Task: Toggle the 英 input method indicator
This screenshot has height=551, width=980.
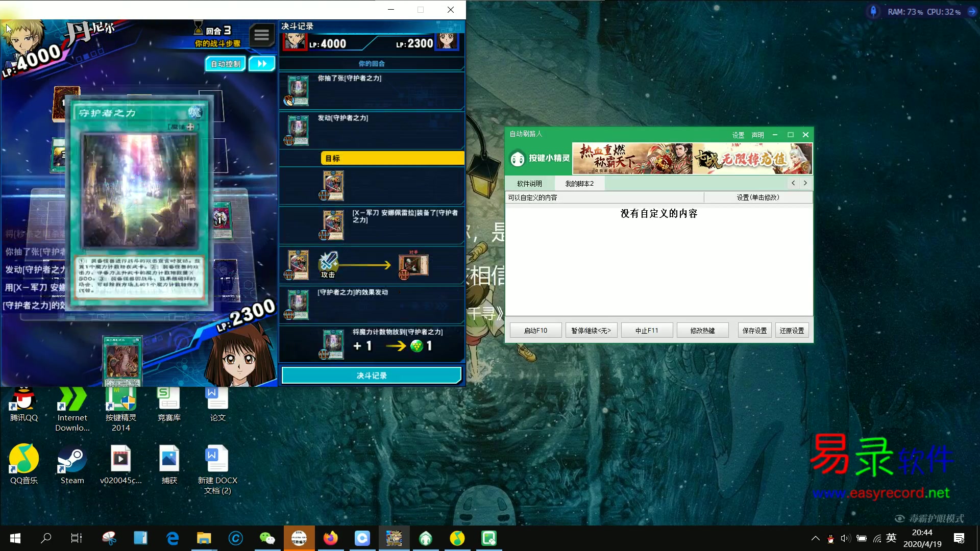Action: point(891,538)
